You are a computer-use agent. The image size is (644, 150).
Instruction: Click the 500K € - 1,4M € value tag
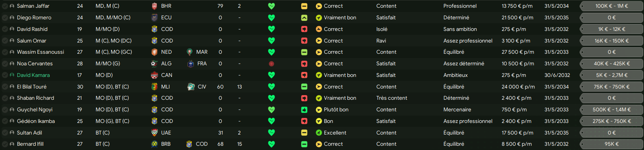(612, 110)
